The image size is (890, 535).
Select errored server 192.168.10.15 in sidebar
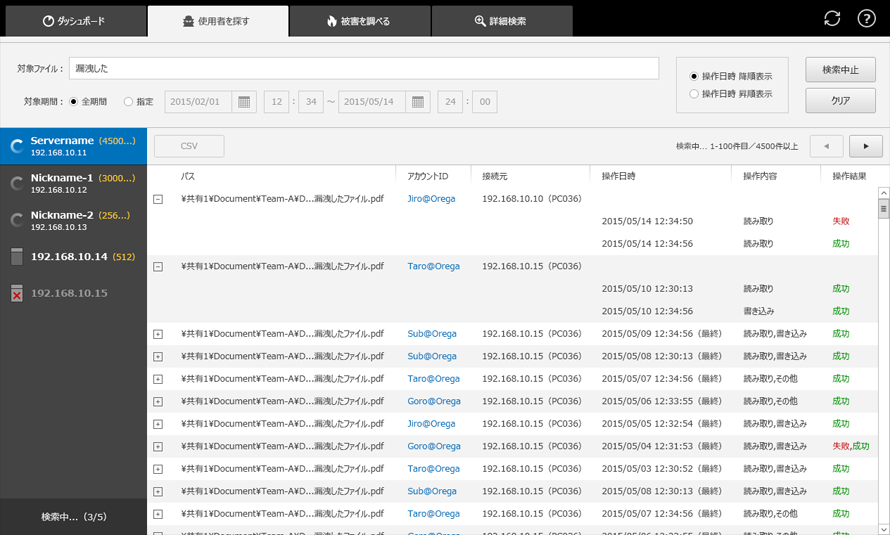coord(73,293)
